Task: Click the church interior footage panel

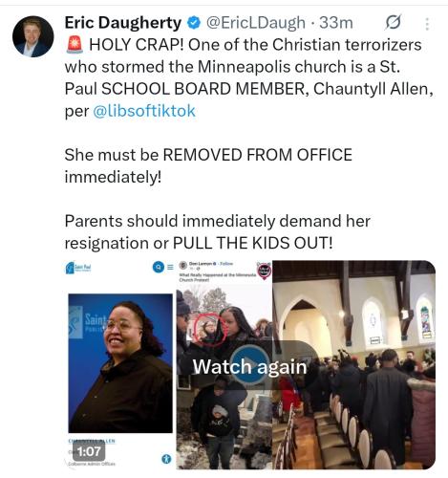Action: [x=353, y=364]
